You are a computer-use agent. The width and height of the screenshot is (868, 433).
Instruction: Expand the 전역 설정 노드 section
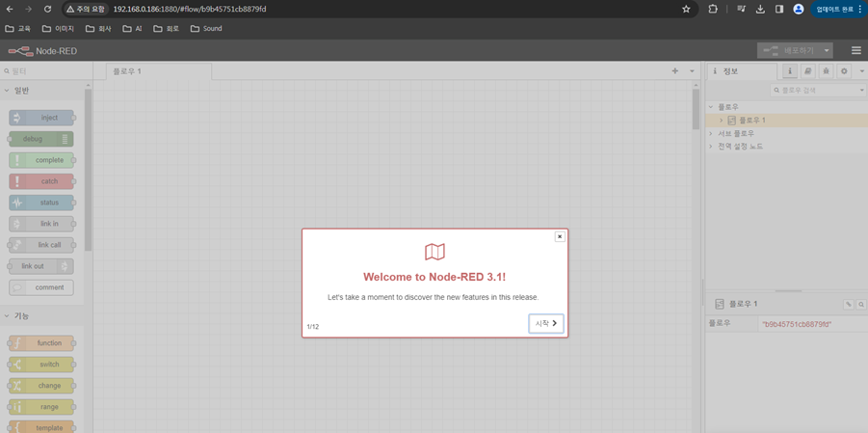[x=711, y=147]
